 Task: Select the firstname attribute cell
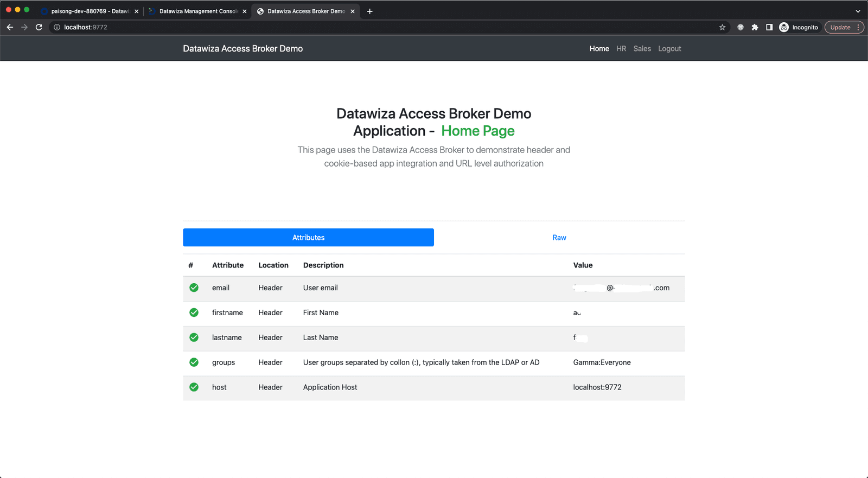[227, 313]
